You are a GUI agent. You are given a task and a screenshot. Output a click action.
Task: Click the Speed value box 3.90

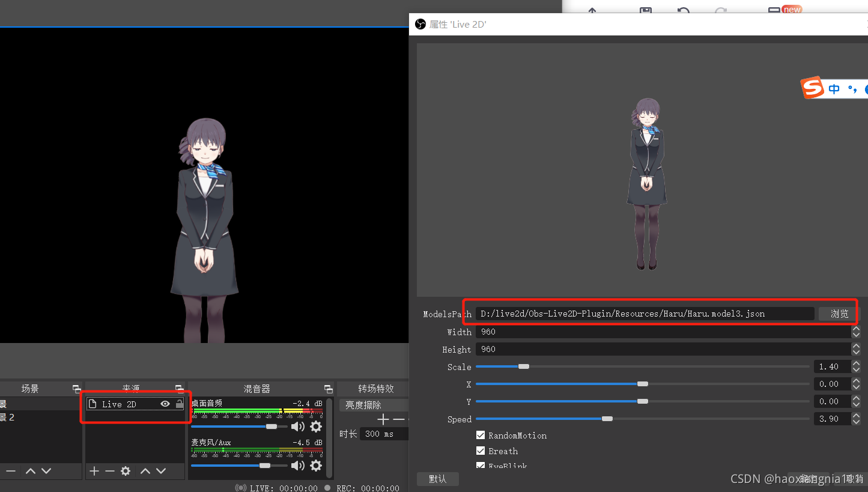point(832,419)
